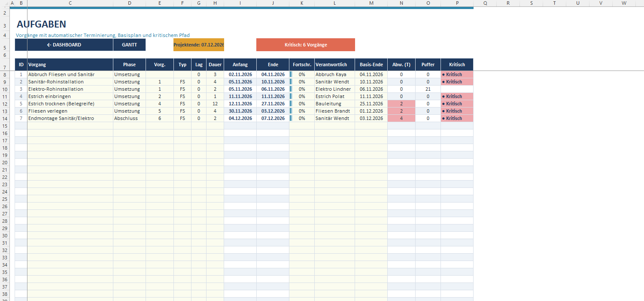Click the Puffer value 21
Viewport: 644px width, 301px height.
428,89
